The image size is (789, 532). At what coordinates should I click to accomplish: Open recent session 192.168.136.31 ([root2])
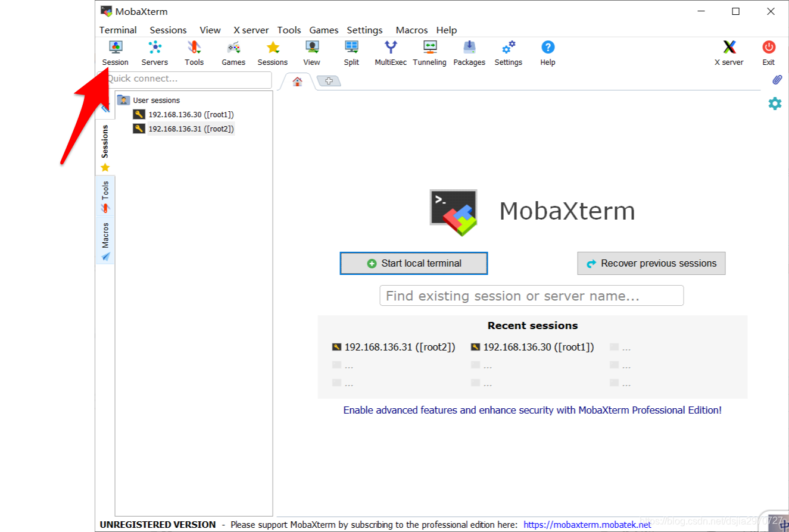click(394, 347)
